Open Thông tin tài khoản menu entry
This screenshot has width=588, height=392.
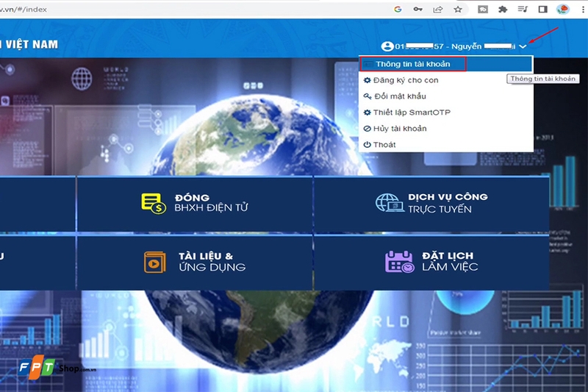tap(445, 64)
